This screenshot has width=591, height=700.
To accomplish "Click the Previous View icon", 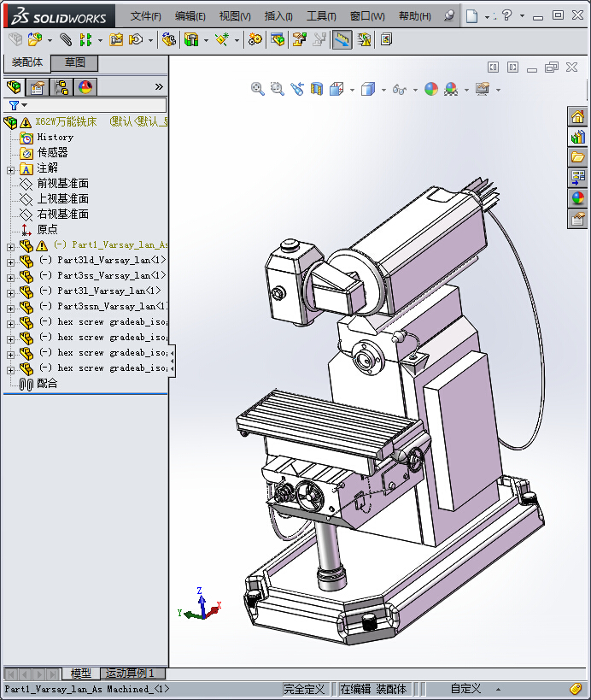I will [x=296, y=89].
